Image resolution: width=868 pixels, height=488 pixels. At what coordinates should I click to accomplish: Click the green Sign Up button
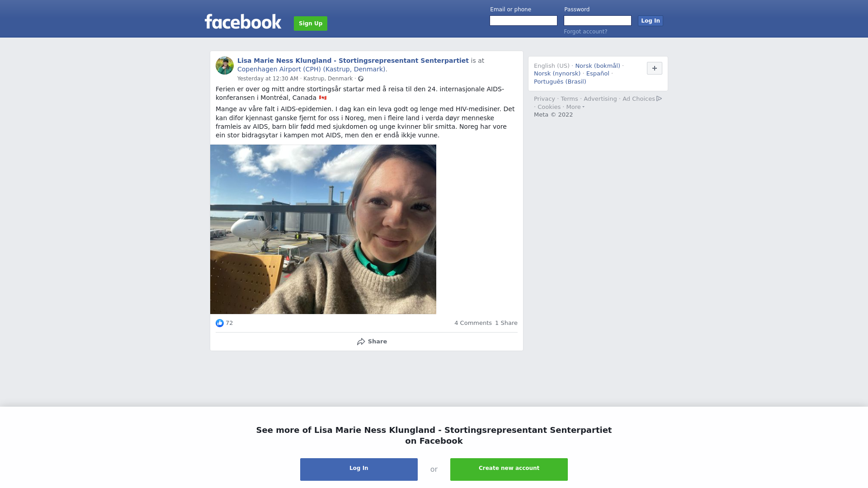311,23
